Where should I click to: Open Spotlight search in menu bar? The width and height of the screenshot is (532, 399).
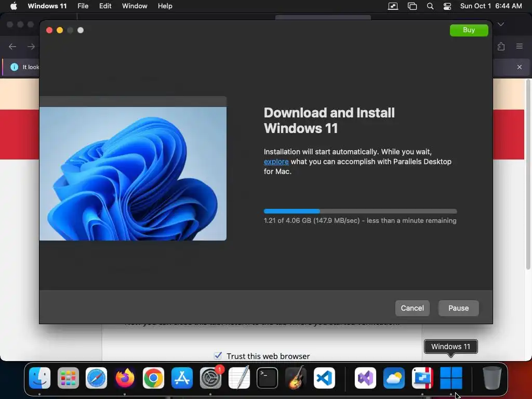point(430,6)
